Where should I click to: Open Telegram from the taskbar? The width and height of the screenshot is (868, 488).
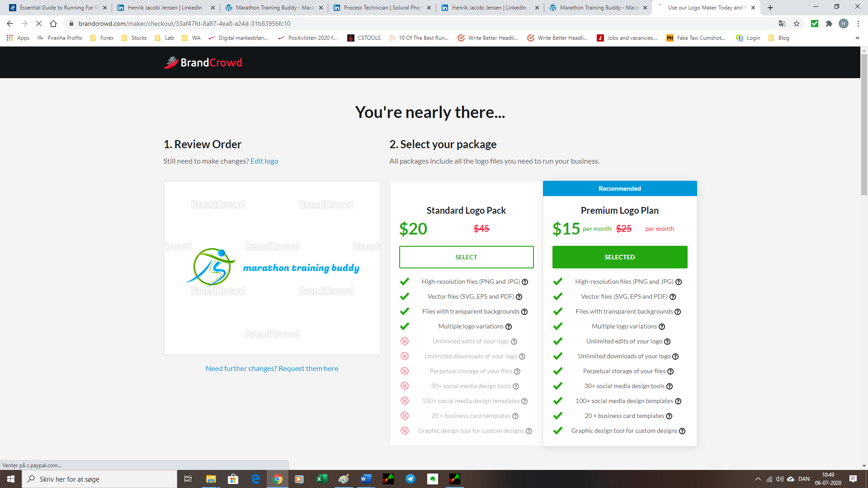[x=410, y=479]
